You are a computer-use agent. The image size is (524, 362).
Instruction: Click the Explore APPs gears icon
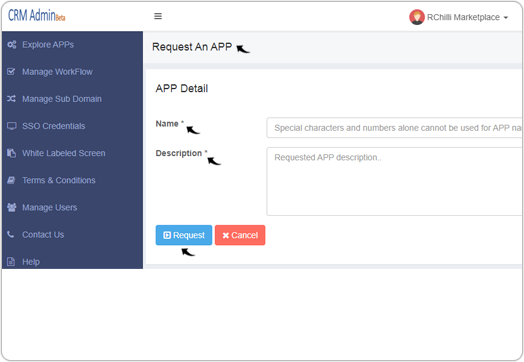pos(12,44)
